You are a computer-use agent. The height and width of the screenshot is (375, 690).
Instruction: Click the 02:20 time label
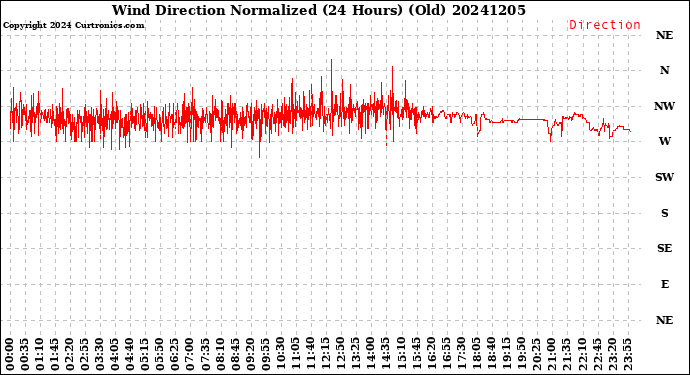click(70, 354)
